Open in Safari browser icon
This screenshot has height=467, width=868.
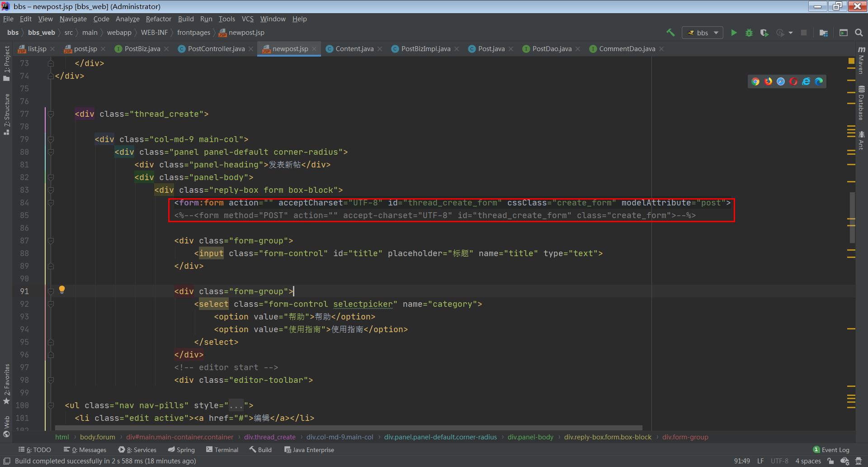781,81
